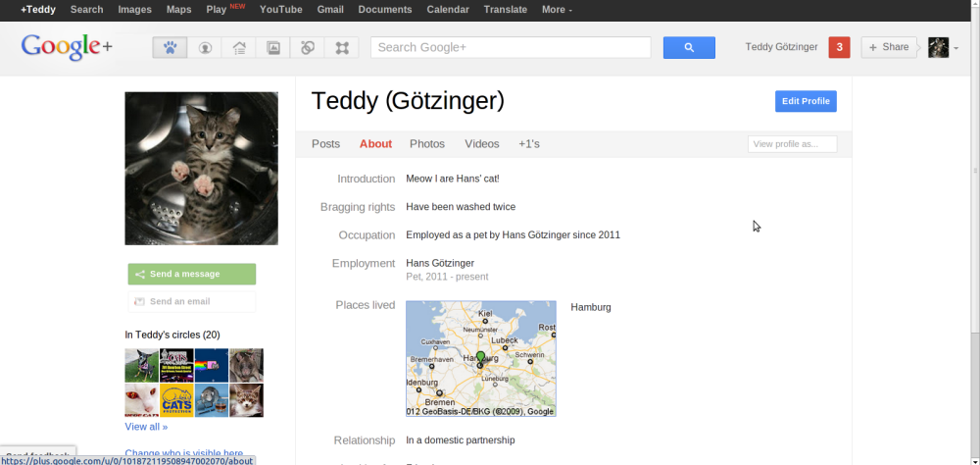The height and width of the screenshot is (465, 980).
Task: Click the Google+ logo
Action: point(67,47)
